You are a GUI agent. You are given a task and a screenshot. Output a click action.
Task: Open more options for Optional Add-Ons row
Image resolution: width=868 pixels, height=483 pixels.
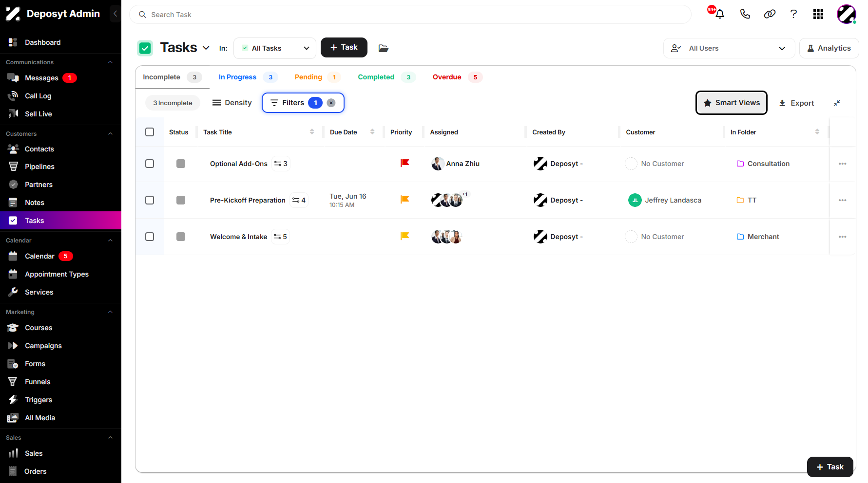(x=843, y=164)
